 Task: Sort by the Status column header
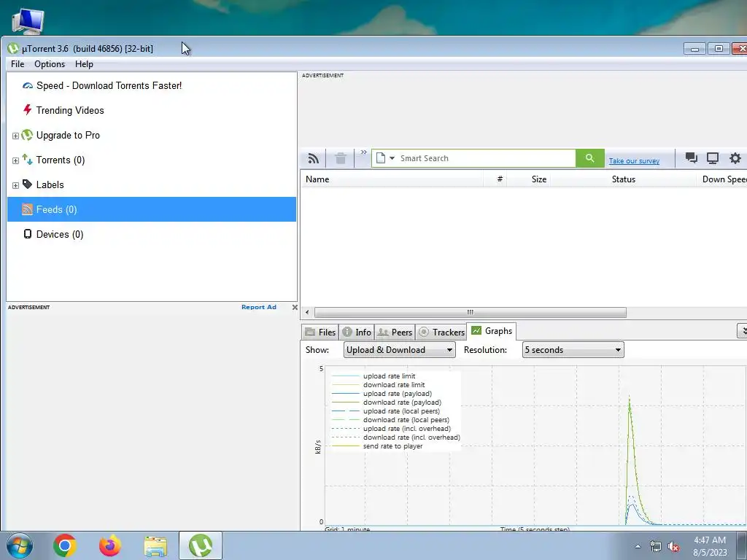click(x=623, y=179)
